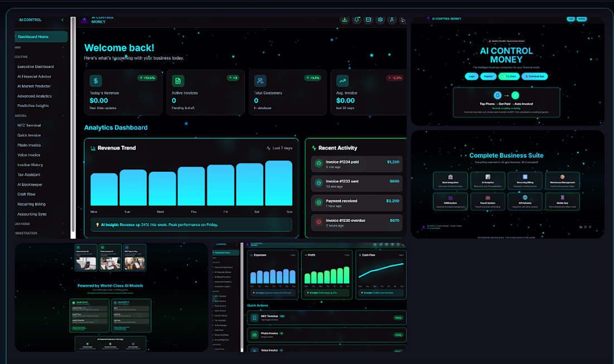Click the trend arrow icon on Avg. Invoice card

point(342,81)
